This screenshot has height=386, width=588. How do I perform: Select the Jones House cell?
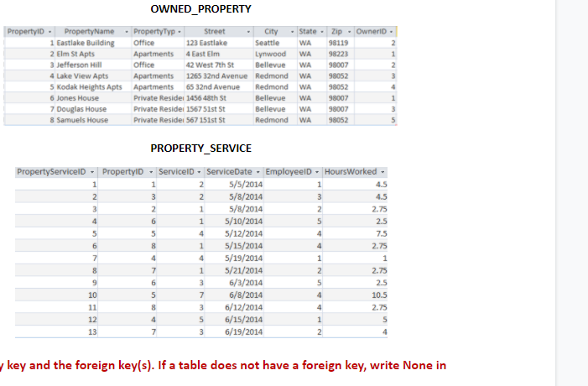(x=93, y=98)
